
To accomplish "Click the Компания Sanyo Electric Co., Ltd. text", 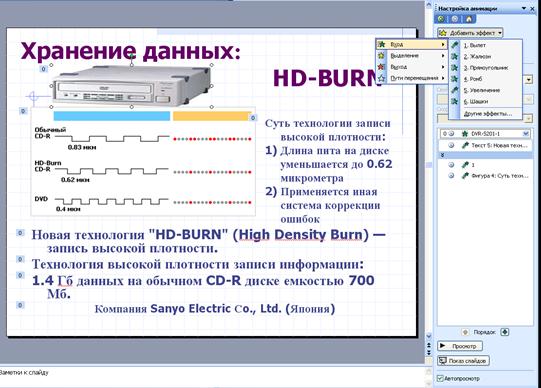I will [x=215, y=308].
